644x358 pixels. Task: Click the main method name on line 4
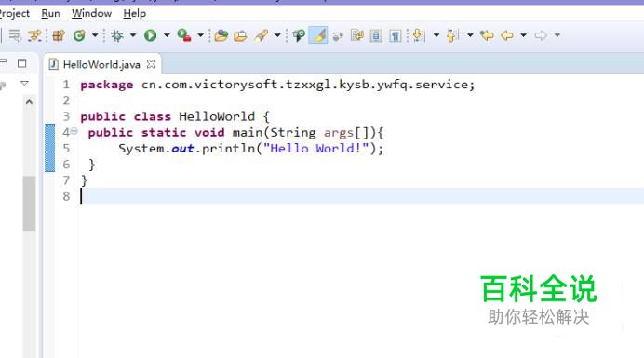coord(248,133)
